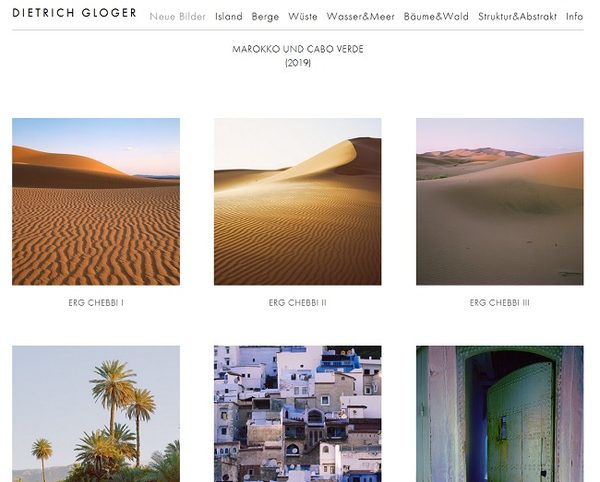Open the Wasser&Meer gallery

tap(360, 16)
